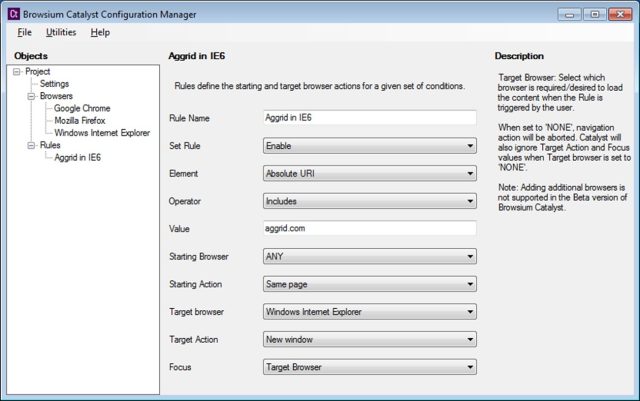Click the Rule Name input field

point(370,118)
